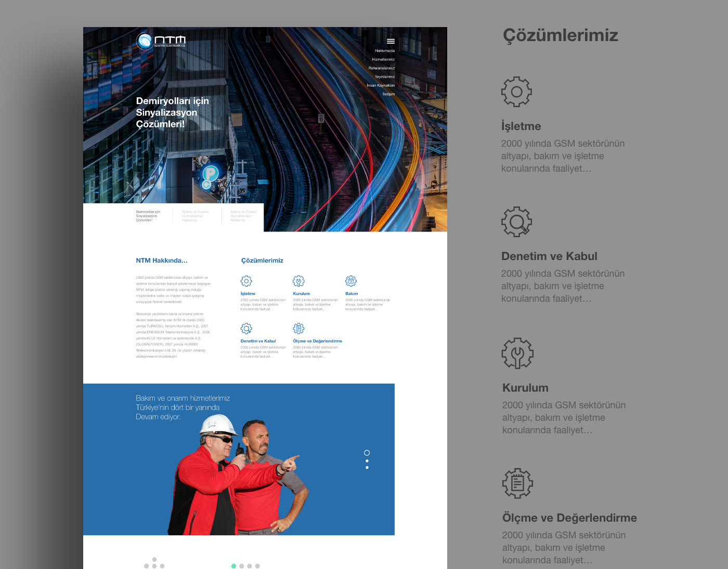The height and width of the screenshot is (569, 728).
Task: Select the last gray pagination dot at bottom
Action: tap(257, 566)
